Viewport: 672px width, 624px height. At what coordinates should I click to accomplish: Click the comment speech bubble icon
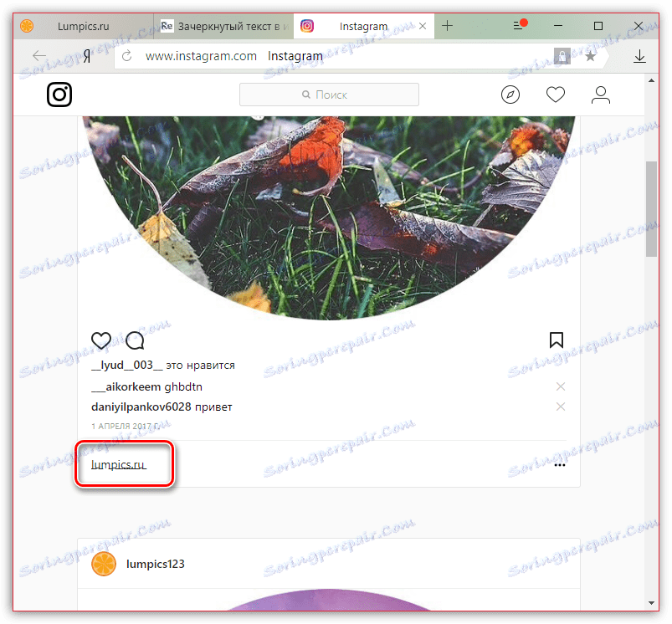(135, 340)
